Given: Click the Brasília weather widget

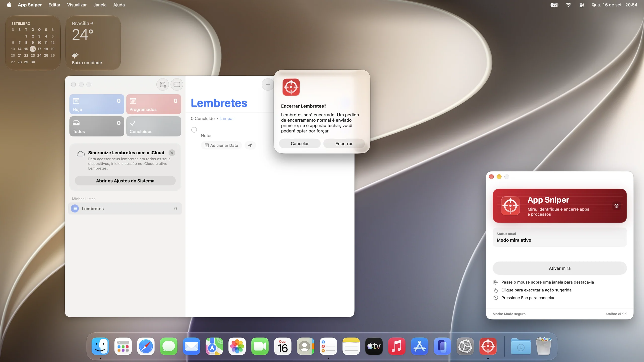Looking at the screenshot, I should [x=93, y=43].
